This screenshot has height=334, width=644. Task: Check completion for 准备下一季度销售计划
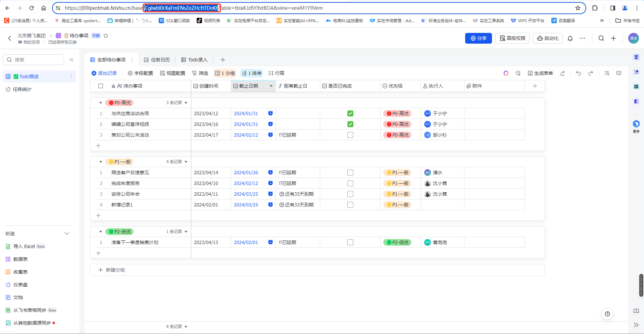click(x=350, y=242)
